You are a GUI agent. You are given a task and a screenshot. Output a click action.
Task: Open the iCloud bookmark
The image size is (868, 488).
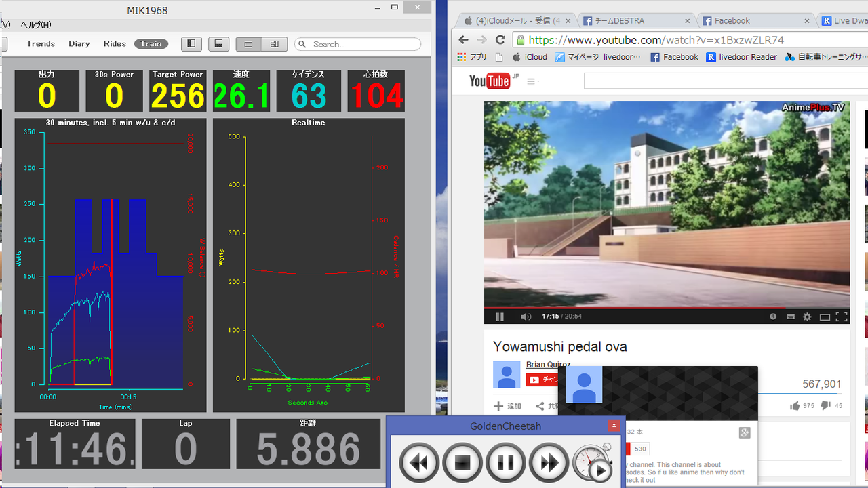tap(530, 57)
